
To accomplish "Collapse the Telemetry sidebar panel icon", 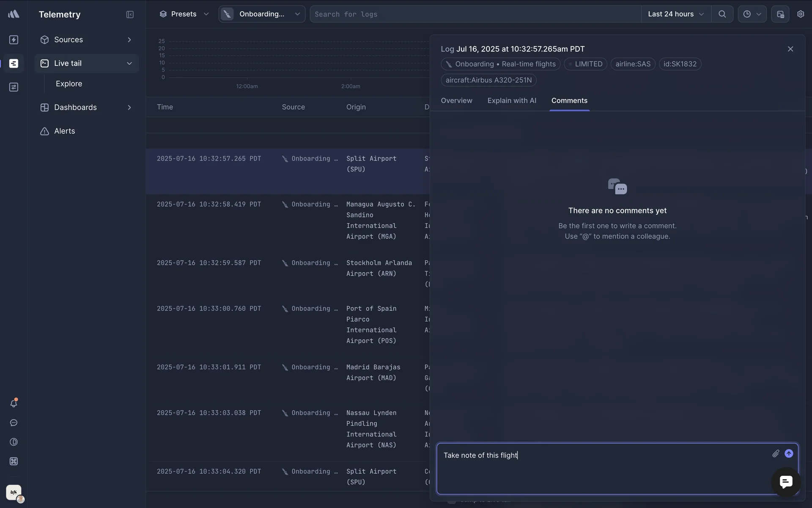I will [x=130, y=14].
